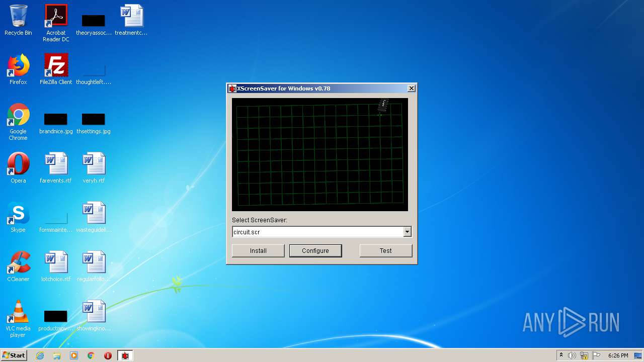The height and width of the screenshot is (362, 644).
Task: Click the XScreenSaver taskbar button
Action: pos(125,355)
